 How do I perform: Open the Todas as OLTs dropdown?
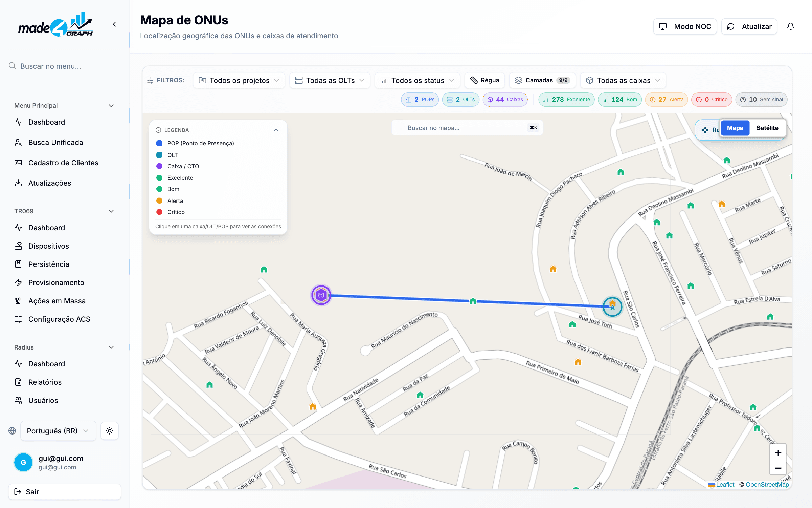(330, 80)
